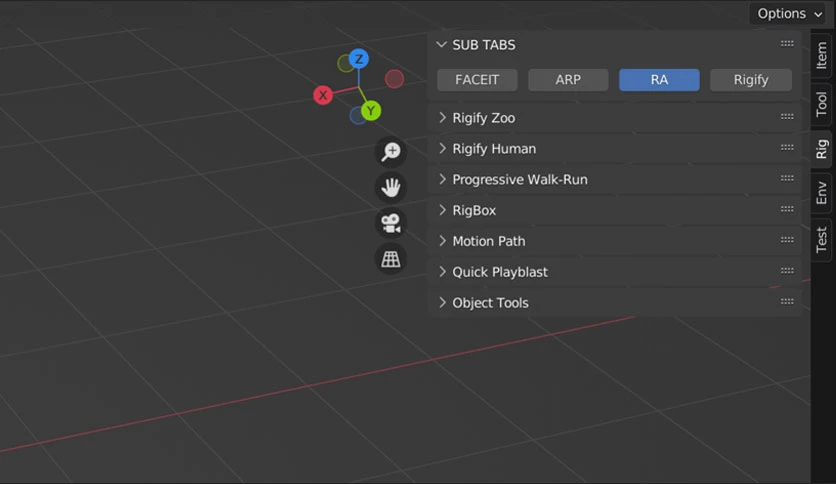Select the ARP sub tab

tap(568, 80)
